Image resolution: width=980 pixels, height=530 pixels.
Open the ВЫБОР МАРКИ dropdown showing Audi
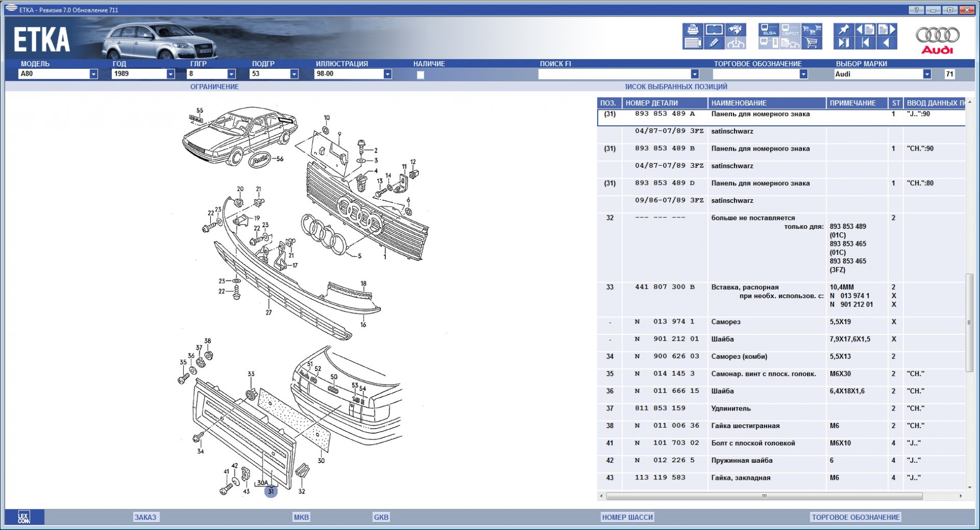[x=883, y=74]
